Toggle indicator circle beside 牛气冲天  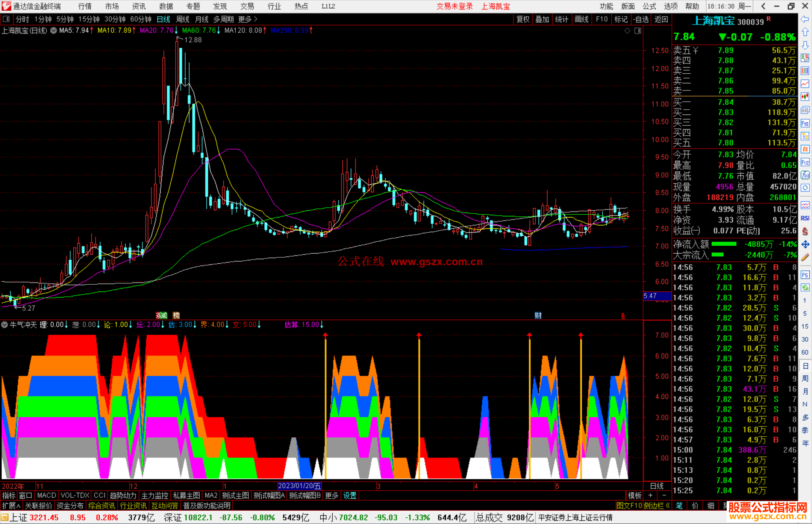5,325
